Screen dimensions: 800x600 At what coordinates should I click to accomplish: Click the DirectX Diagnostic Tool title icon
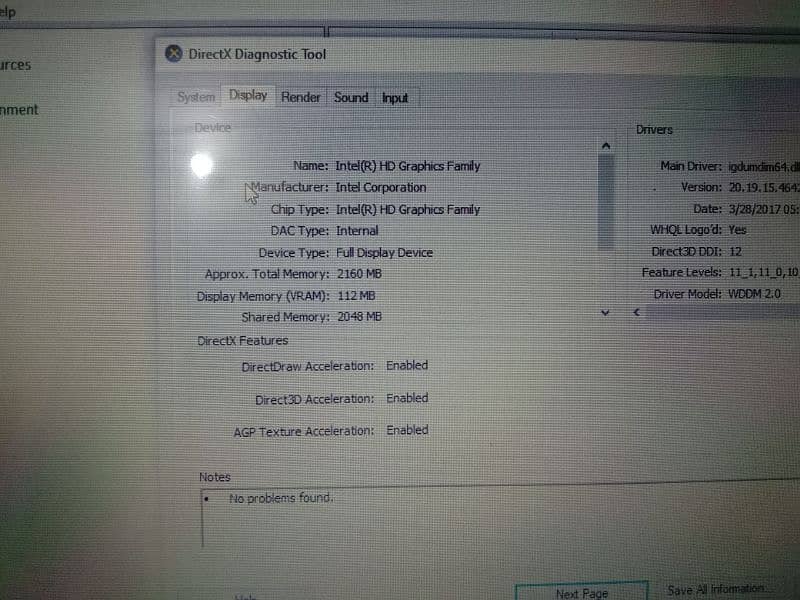[174, 54]
